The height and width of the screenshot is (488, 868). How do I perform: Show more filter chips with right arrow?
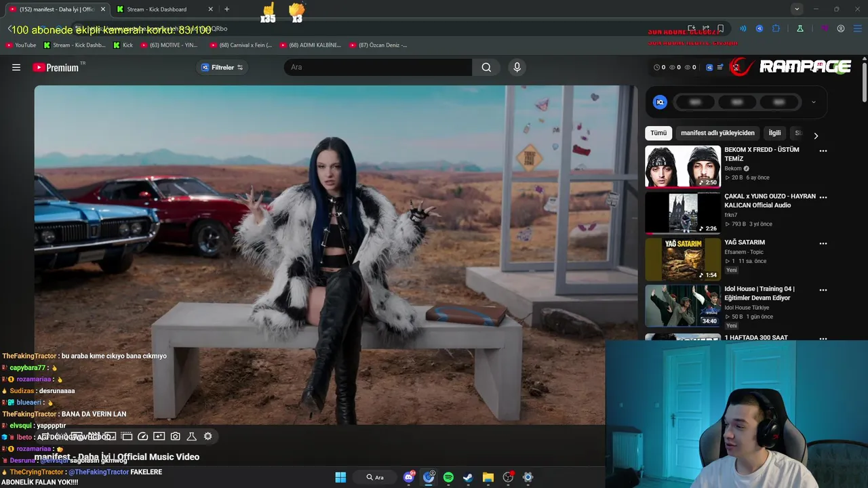coord(816,136)
